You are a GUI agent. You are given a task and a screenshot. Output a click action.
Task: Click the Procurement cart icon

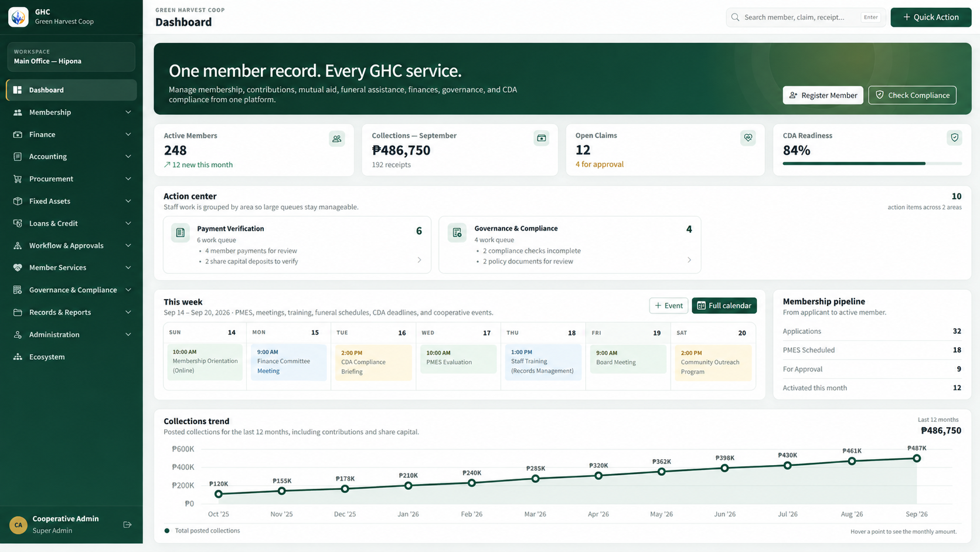(18, 179)
